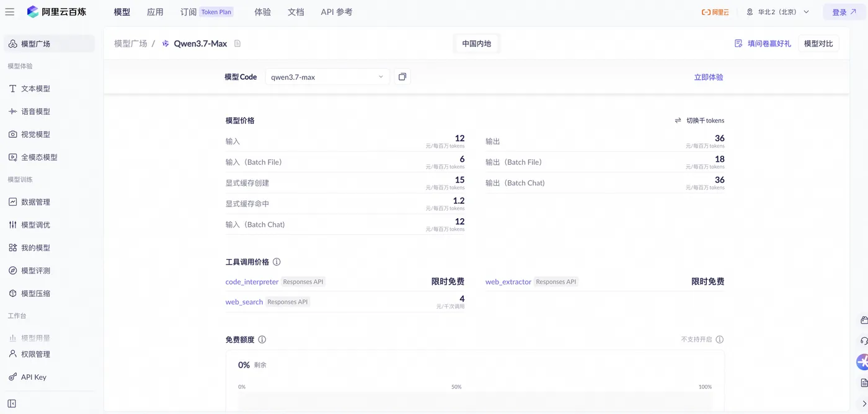Click the 阿里云百炼 logo
Viewport: 868px width, 414px height.
click(57, 12)
